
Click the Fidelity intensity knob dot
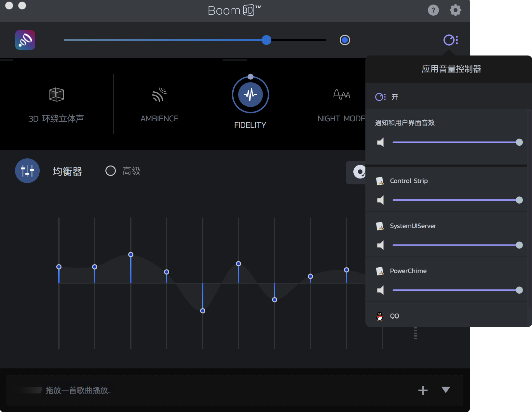(250, 77)
